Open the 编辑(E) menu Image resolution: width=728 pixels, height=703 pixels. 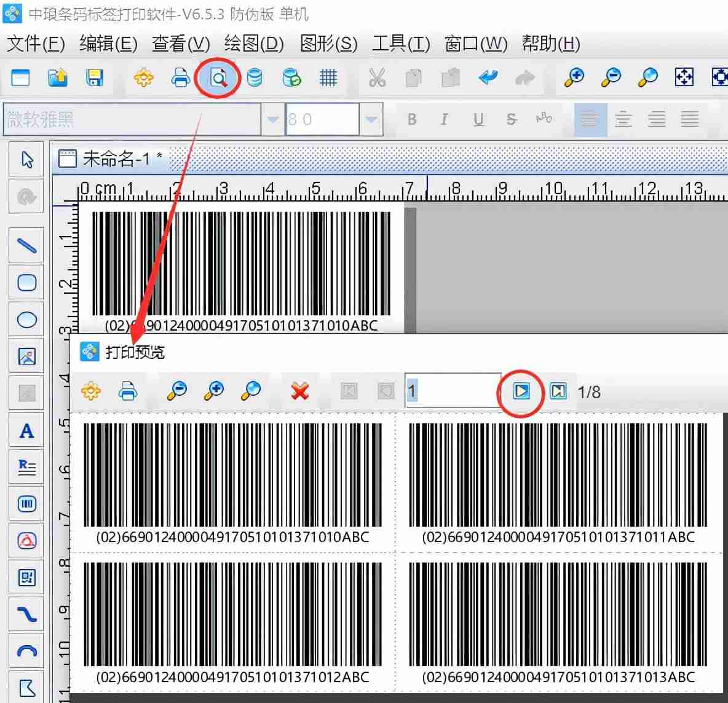(108, 44)
